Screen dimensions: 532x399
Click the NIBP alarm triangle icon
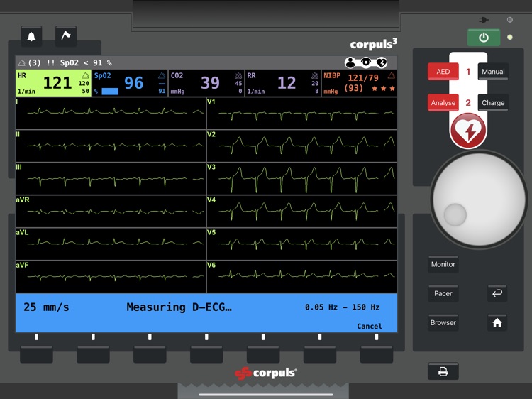391,75
